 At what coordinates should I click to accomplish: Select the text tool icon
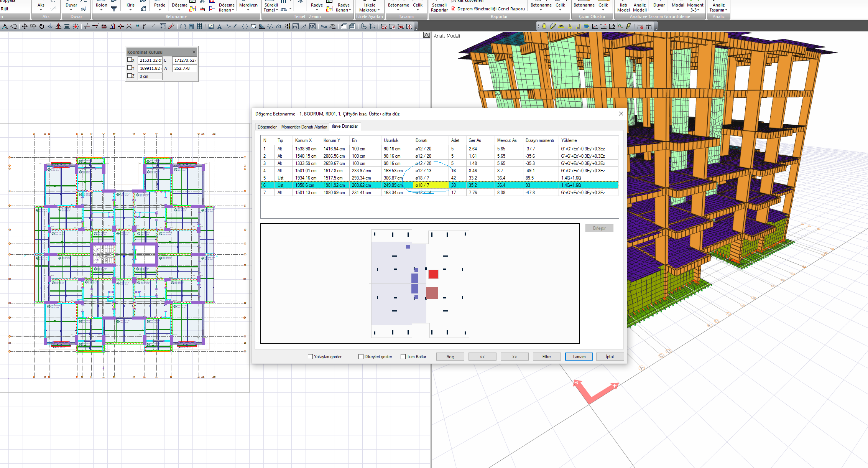pyautogui.click(x=219, y=26)
